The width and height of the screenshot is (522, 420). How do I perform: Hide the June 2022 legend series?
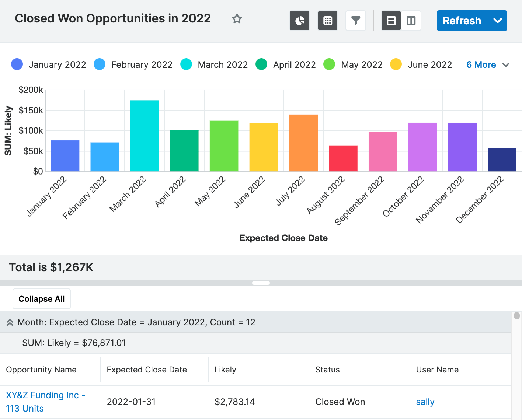[x=429, y=65]
